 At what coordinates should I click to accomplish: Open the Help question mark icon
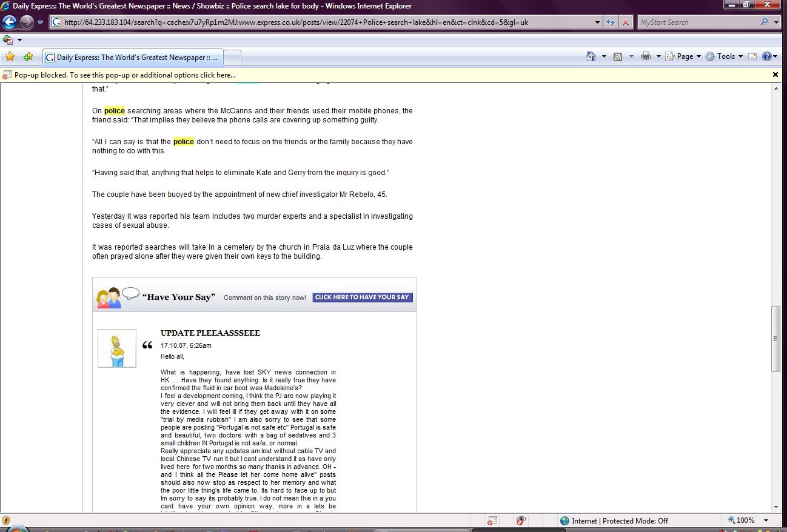(766, 56)
